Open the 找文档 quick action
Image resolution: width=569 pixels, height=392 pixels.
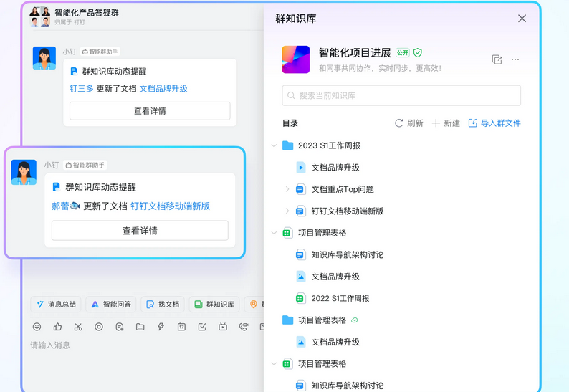[x=163, y=304]
